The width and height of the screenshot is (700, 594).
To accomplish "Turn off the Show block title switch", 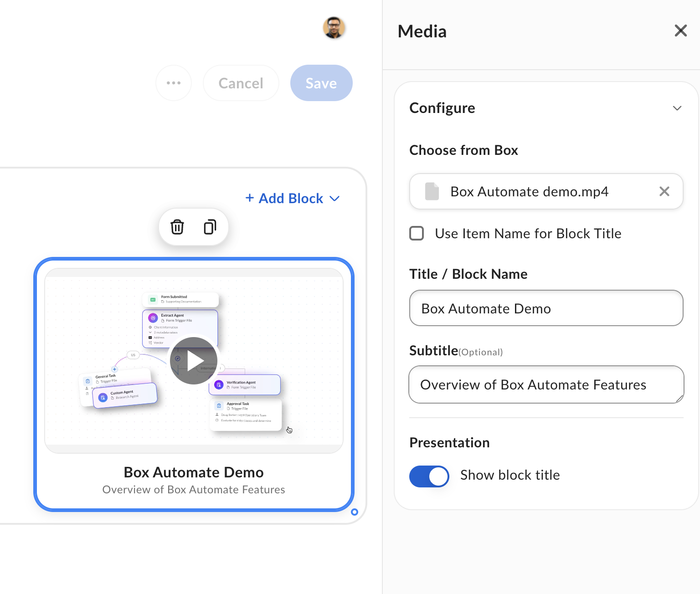I will (429, 476).
